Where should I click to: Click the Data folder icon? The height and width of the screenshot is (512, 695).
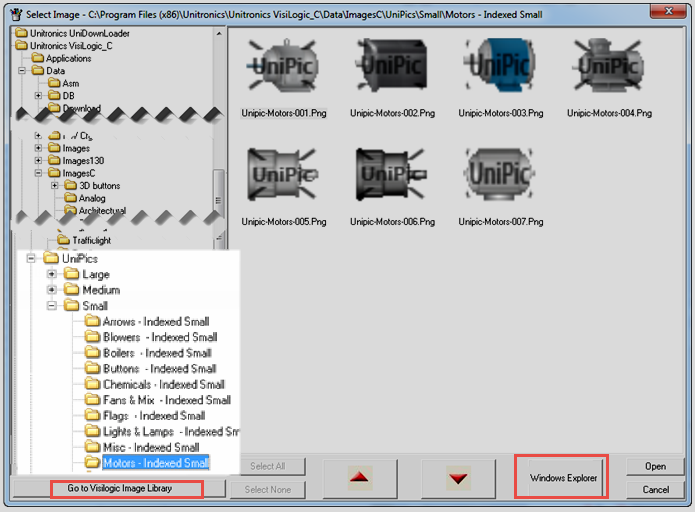(x=38, y=70)
